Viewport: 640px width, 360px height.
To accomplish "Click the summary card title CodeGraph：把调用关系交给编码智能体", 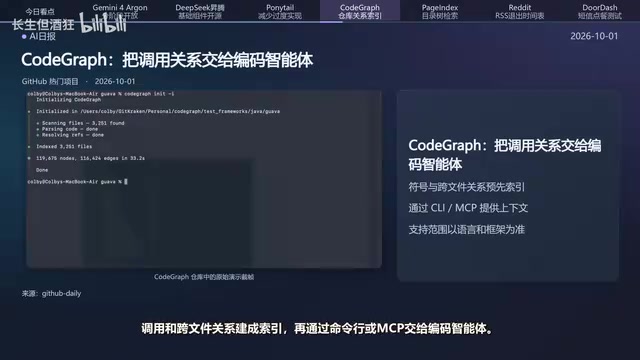I will [505, 155].
